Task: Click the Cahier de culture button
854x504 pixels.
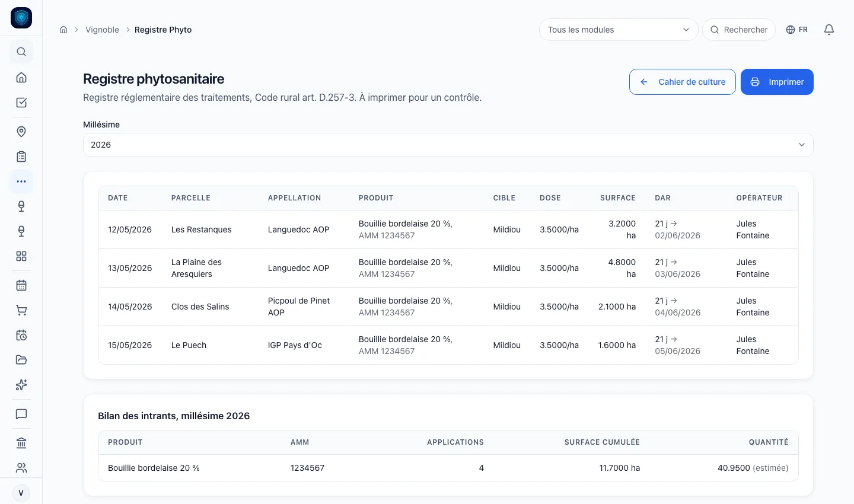Action: (683, 82)
